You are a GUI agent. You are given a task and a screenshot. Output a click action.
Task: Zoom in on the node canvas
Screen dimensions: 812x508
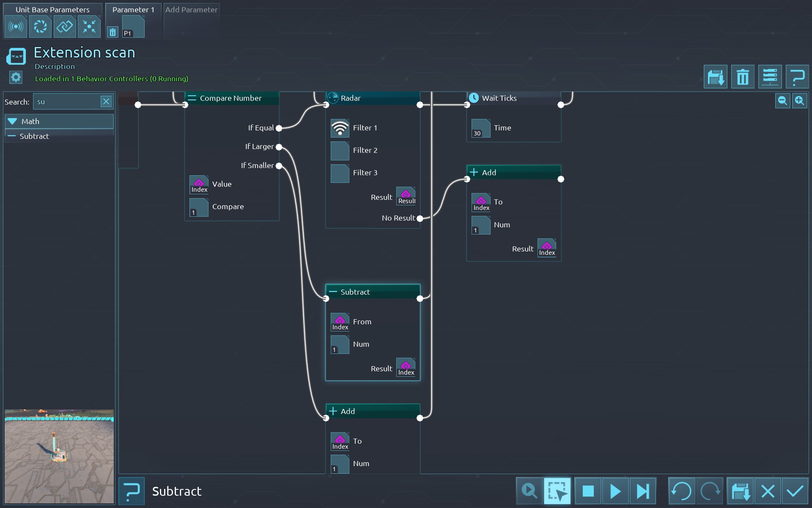pyautogui.click(x=799, y=101)
